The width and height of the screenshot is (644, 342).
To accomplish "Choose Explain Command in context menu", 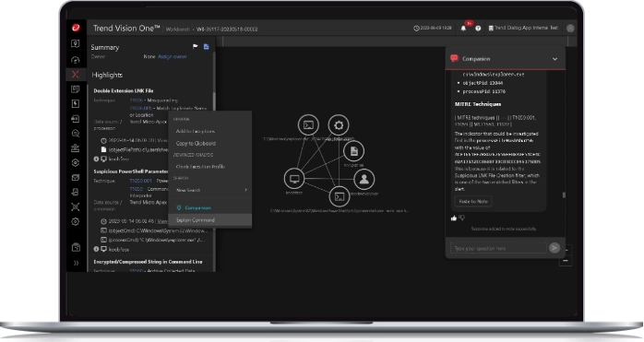I will 210,220.
